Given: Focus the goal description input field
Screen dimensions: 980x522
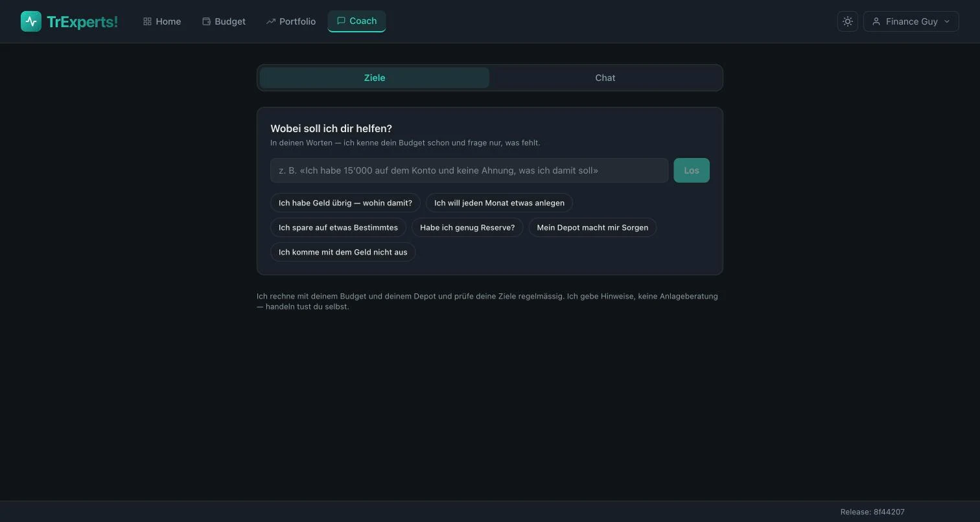Looking at the screenshot, I should (469, 170).
